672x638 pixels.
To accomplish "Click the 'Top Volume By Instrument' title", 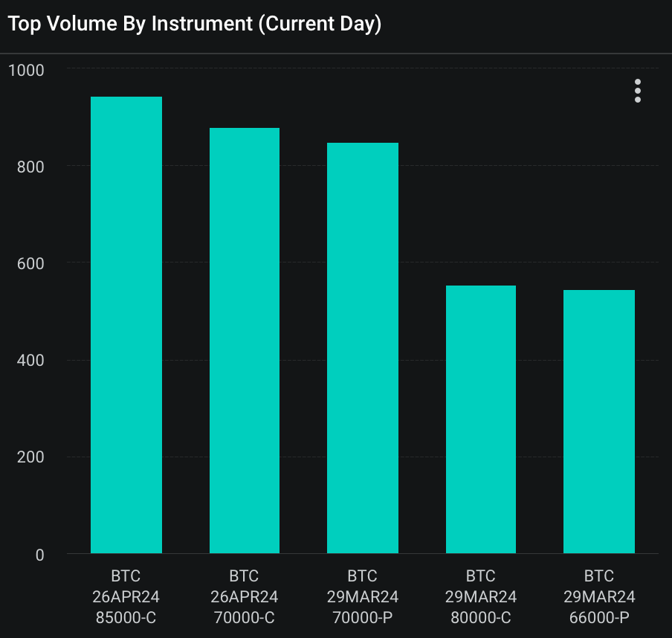I will point(195,24).
